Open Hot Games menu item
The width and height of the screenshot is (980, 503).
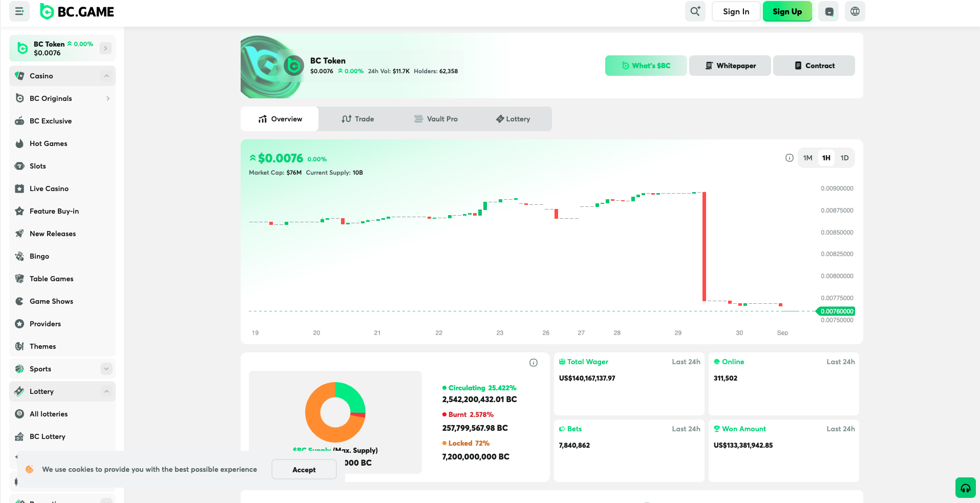pyautogui.click(x=62, y=143)
